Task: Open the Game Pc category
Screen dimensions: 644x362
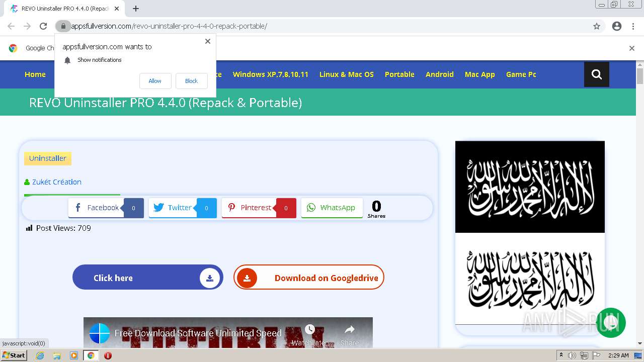Action: click(x=521, y=74)
